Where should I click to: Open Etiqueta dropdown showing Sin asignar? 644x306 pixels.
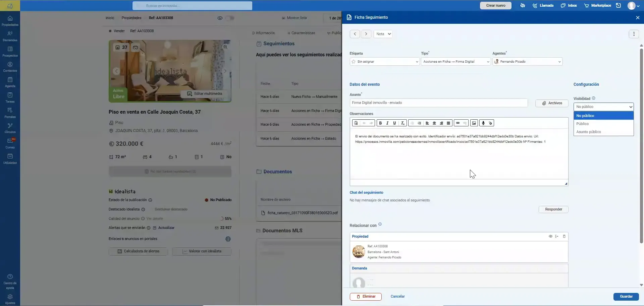tap(384, 62)
